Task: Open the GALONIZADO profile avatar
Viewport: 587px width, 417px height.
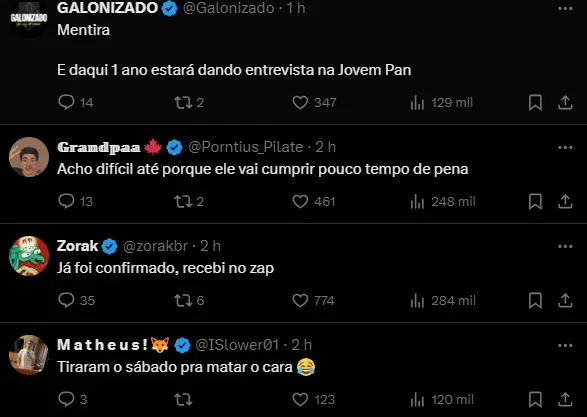Action: 29,18
